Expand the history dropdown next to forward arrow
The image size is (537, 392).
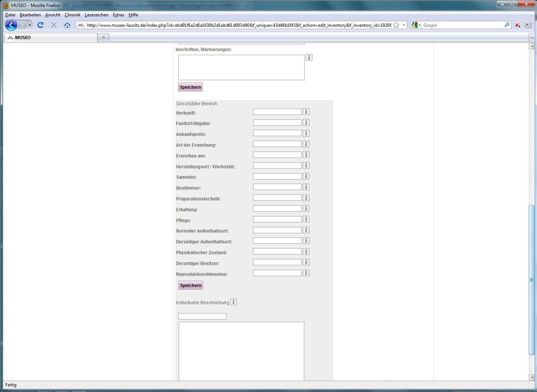point(30,25)
